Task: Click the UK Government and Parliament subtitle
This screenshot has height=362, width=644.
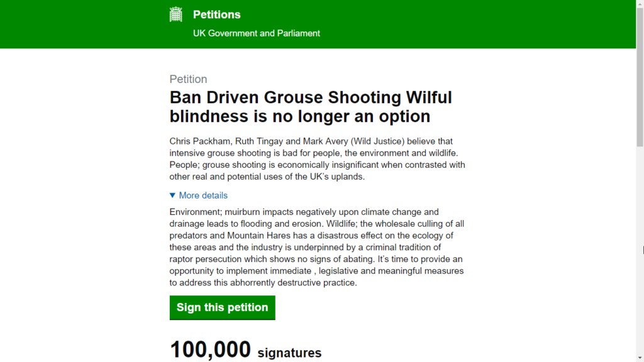Action: pyautogui.click(x=256, y=33)
